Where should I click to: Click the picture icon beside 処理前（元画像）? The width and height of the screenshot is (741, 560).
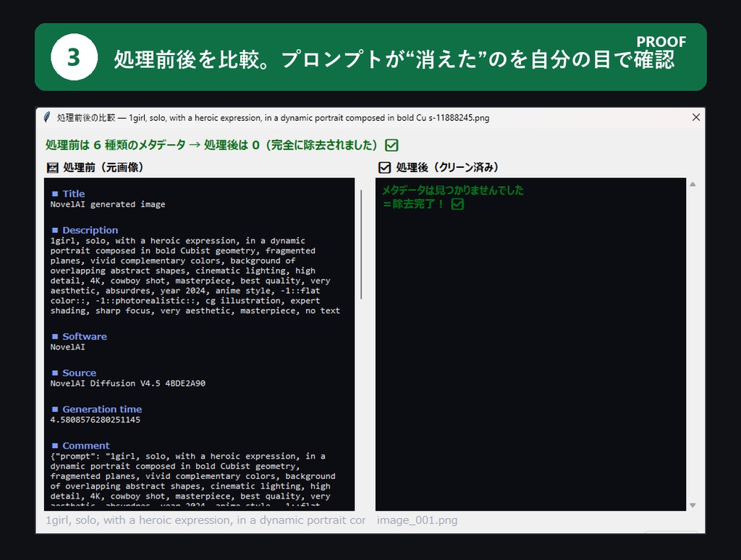point(52,168)
